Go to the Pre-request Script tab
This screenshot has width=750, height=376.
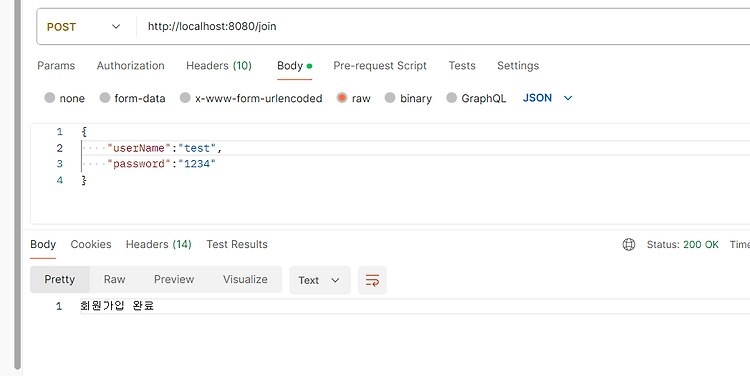point(380,66)
